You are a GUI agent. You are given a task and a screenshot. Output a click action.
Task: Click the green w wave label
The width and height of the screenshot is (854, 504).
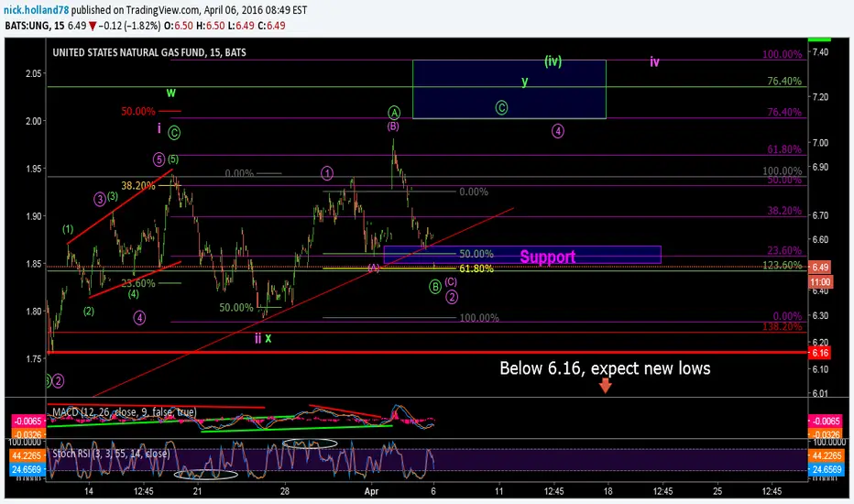pos(171,93)
